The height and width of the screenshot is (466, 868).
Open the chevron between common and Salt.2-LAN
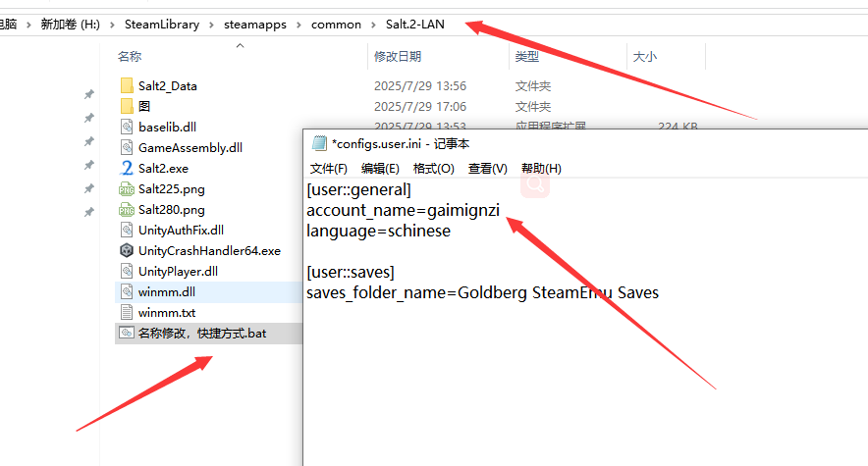click(373, 25)
